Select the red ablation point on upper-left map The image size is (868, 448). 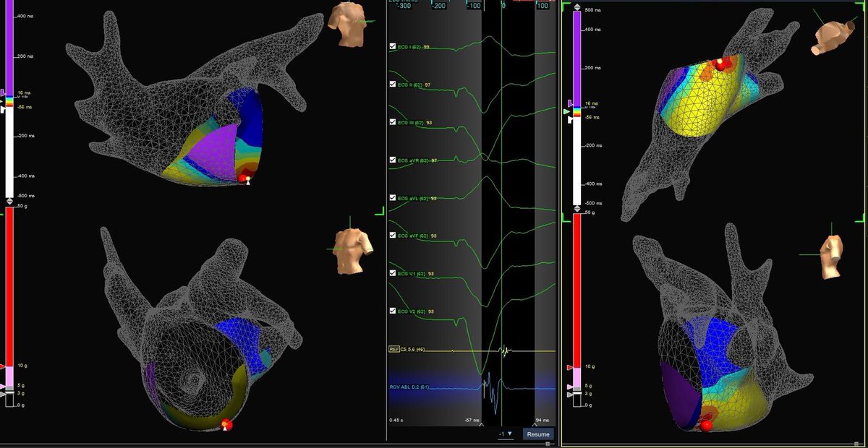click(x=244, y=179)
